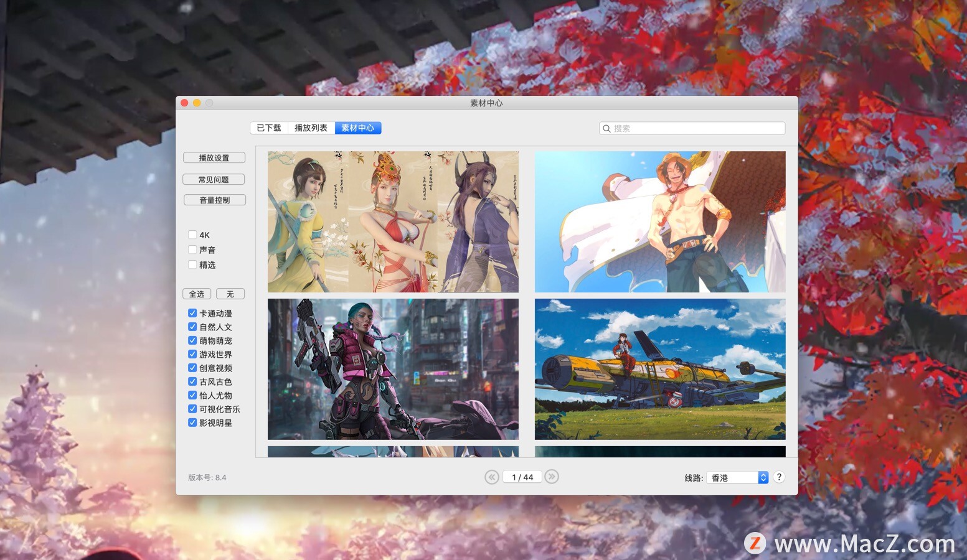The image size is (967, 560).
Task: Enable the 声音 filter checkbox
Action: (x=192, y=250)
